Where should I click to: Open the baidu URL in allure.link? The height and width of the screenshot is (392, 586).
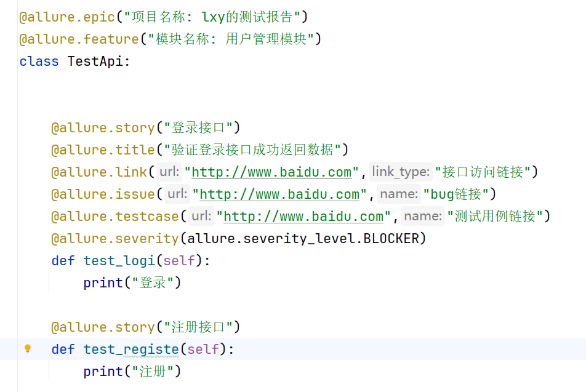click(x=271, y=172)
